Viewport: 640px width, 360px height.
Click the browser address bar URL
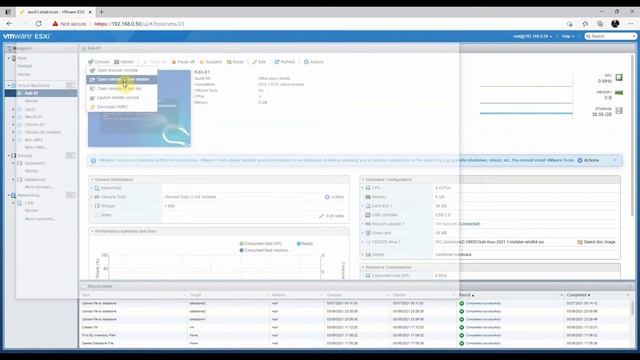coord(139,24)
